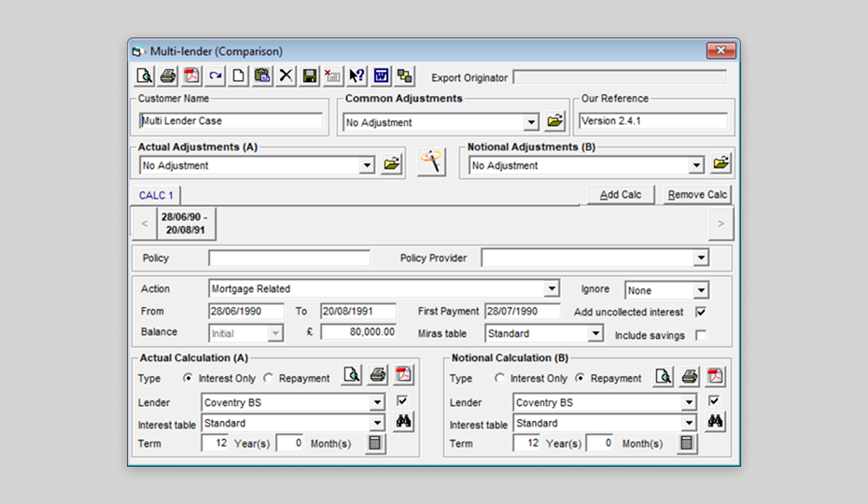This screenshot has height=504, width=868.
Task: Enable the Include savings checkbox
Action: tap(701, 335)
